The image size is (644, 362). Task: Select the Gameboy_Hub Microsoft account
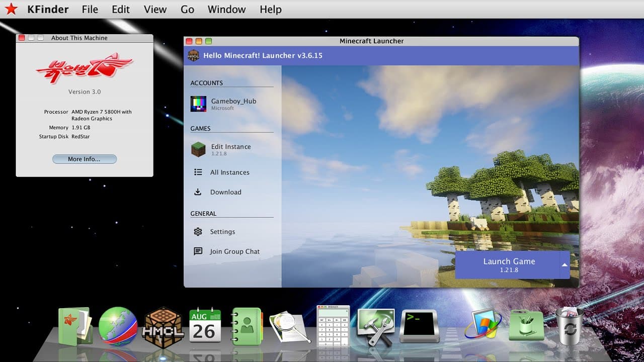[x=232, y=104]
